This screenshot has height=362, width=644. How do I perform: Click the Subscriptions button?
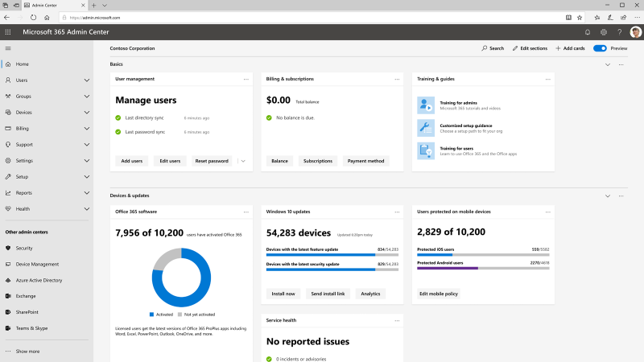pyautogui.click(x=318, y=161)
